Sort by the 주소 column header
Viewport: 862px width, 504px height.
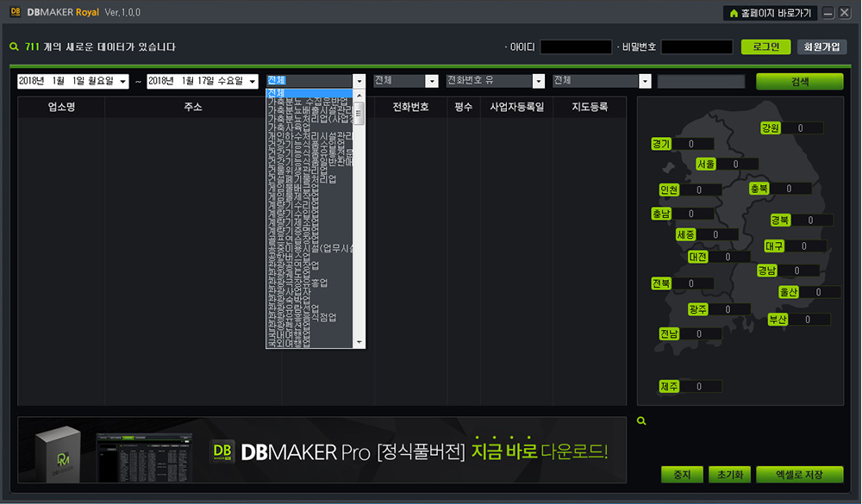(x=193, y=107)
